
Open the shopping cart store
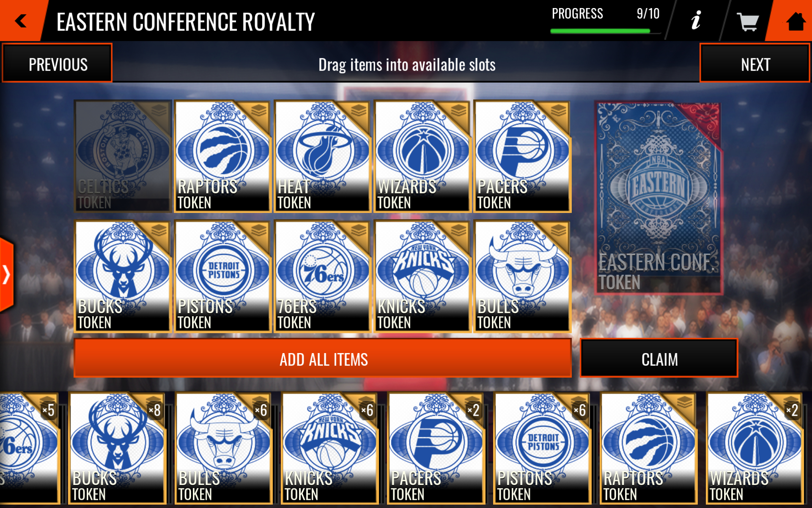(747, 21)
